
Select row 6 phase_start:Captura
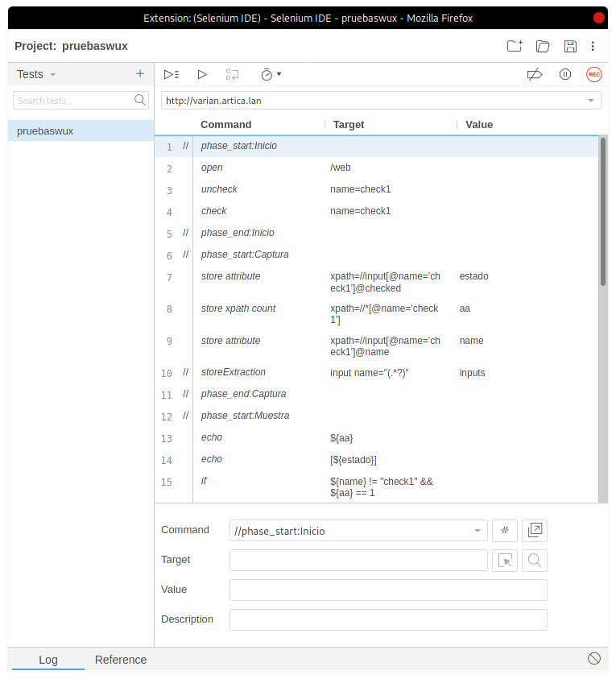[x=376, y=255]
